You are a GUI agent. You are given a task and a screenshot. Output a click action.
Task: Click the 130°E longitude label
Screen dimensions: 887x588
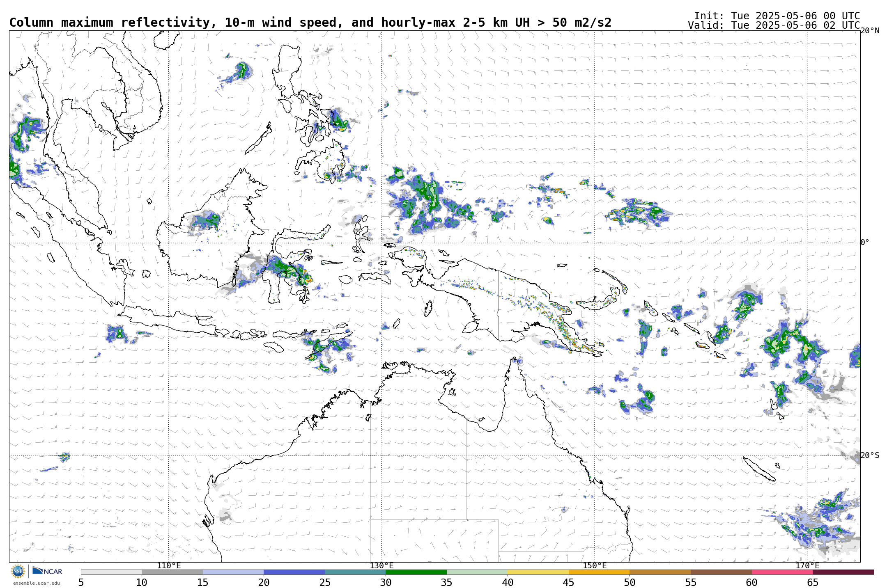381,566
